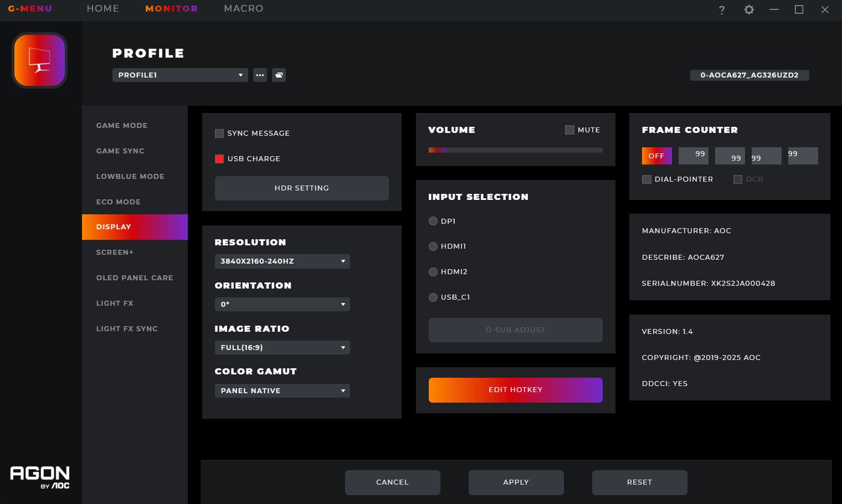842x504 pixels.
Task: Click the profile import/export icon
Action: pos(279,75)
